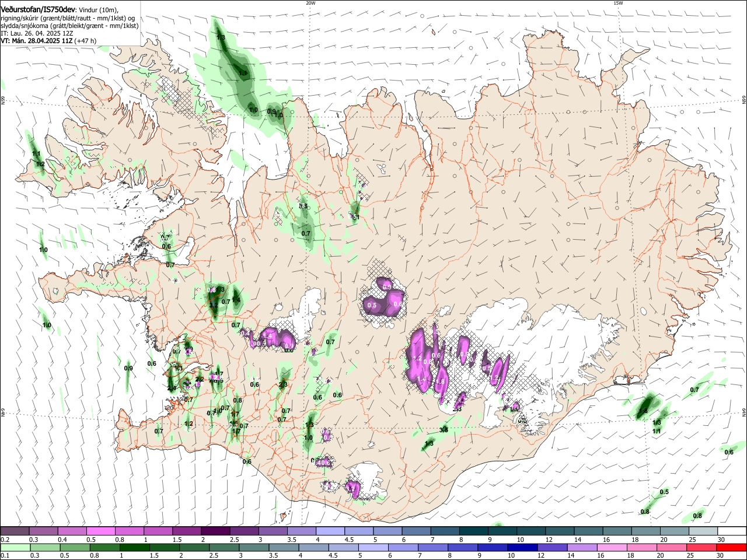Click the 0.2 label on the snow scale
This screenshot has width=747, height=560.
click(x=5, y=540)
